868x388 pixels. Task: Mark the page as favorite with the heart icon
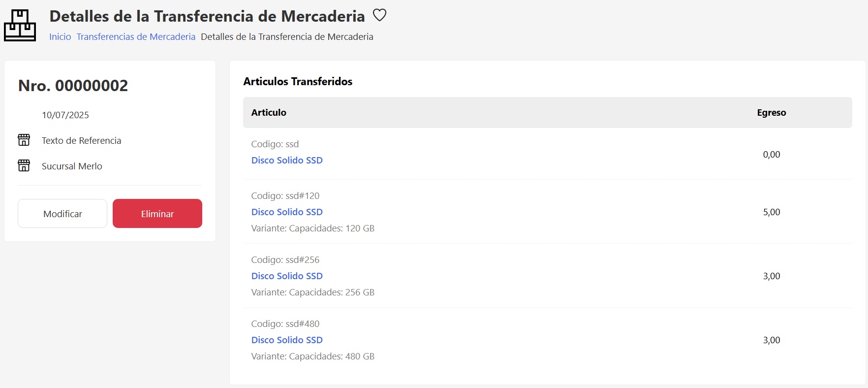coord(379,15)
